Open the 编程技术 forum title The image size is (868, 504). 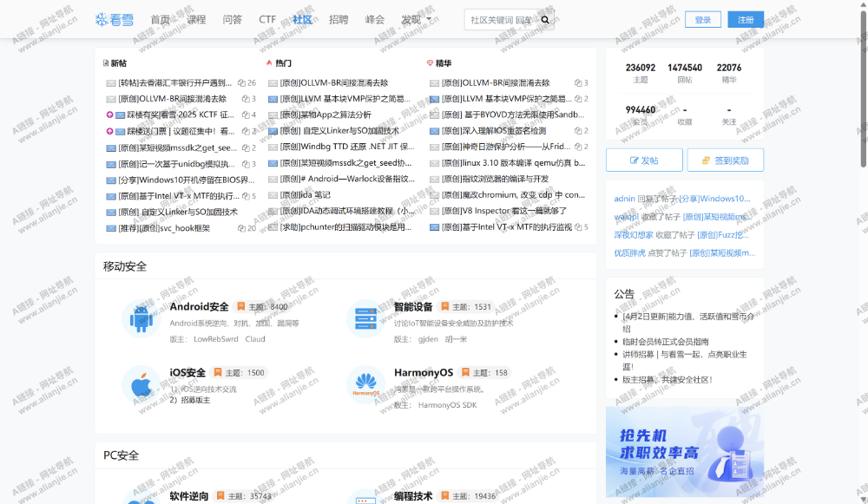click(x=413, y=496)
